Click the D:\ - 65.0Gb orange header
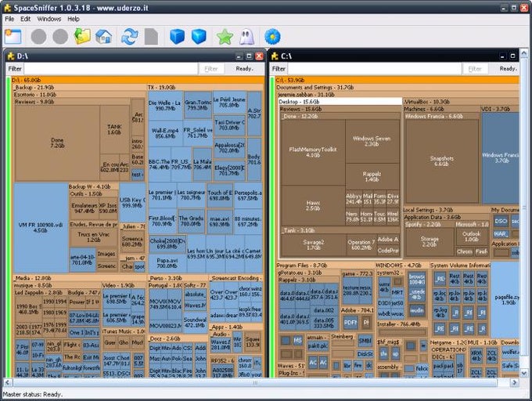This screenshot has height=401, width=532. [138, 80]
